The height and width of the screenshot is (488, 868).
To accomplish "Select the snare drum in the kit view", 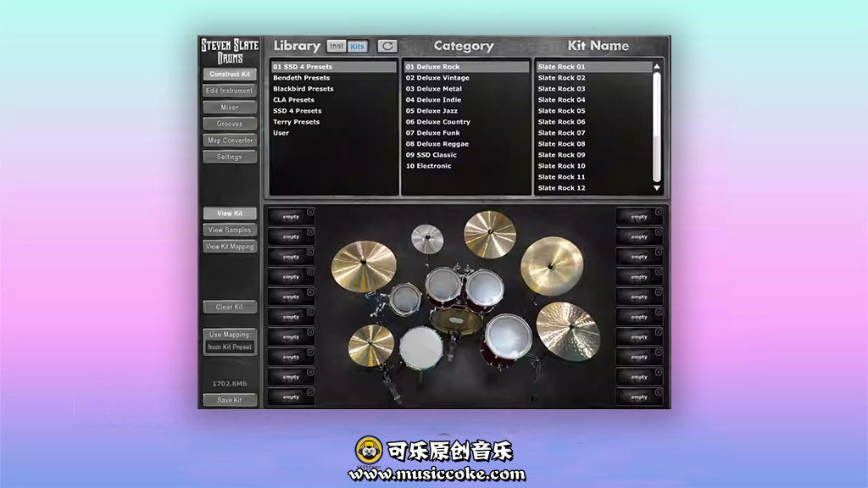I will [x=421, y=347].
